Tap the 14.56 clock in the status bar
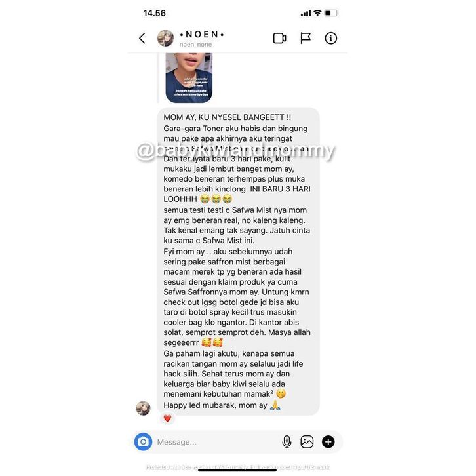This screenshot has height=476, width=476. (x=155, y=13)
